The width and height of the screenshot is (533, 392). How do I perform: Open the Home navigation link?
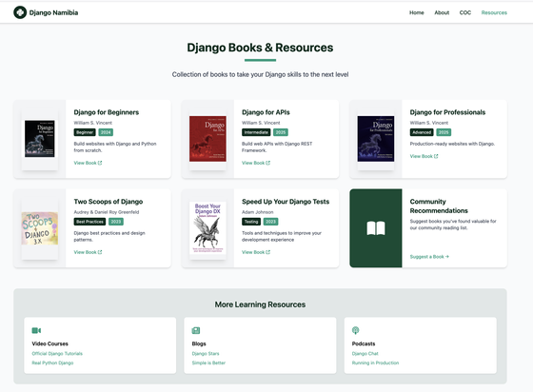tap(417, 12)
